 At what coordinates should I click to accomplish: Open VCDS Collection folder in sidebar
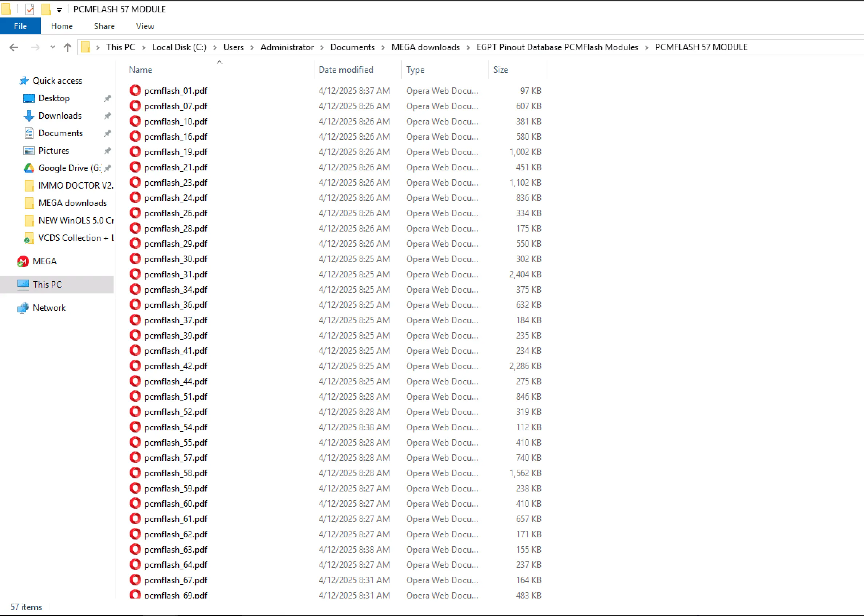(75, 238)
